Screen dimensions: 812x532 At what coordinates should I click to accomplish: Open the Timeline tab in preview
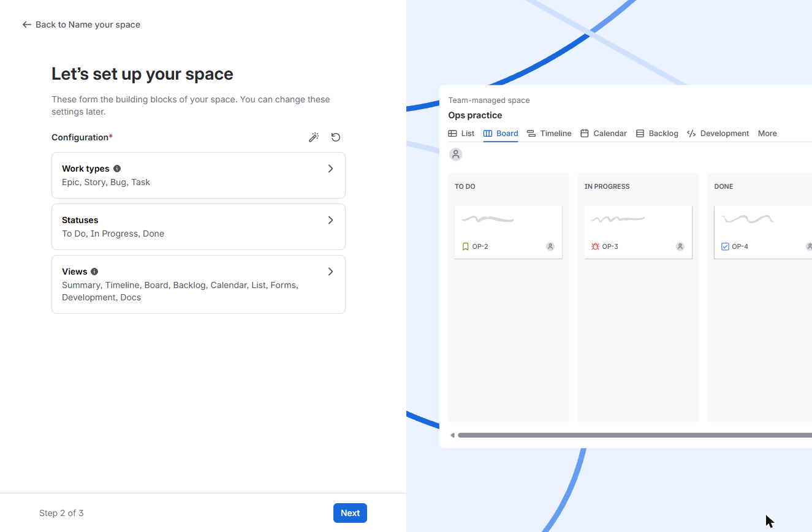pos(549,134)
